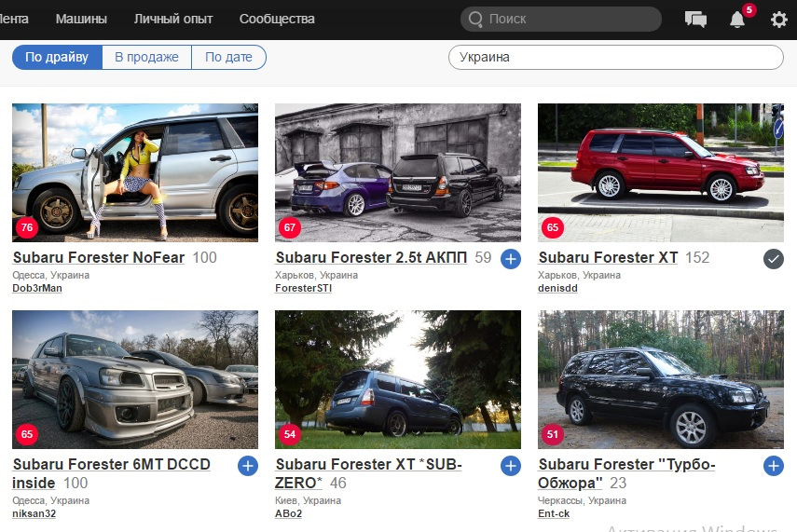This screenshot has height=532, width=797.
Task: Follow Subaru Forester "Турбо-Обжора" with plus
Action: pos(773,466)
